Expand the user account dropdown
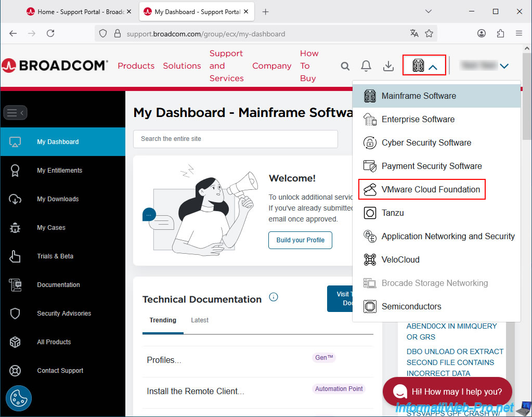This screenshot has width=532, height=417. (503, 66)
